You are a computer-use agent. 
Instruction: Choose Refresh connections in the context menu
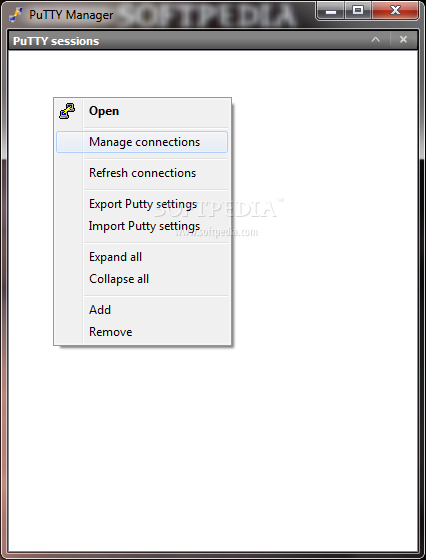tap(142, 173)
